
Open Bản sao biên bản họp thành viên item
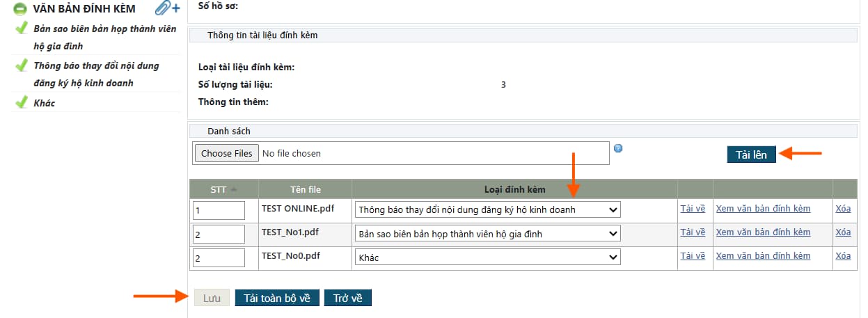coord(104,38)
